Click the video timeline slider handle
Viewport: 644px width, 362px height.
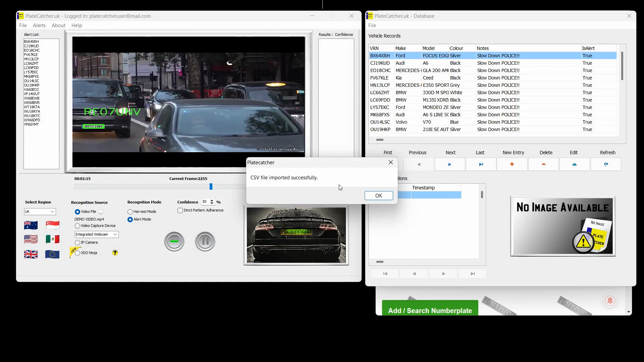(x=211, y=186)
